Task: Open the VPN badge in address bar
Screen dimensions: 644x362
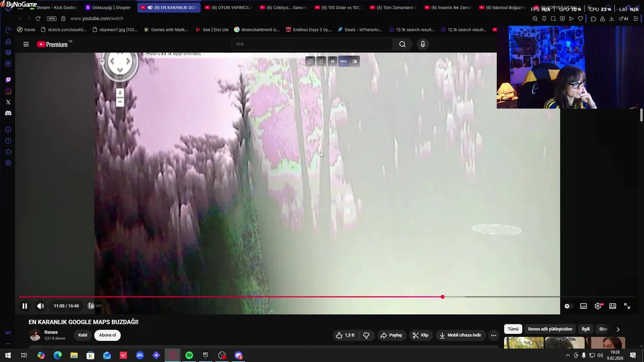Action: [x=51, y=19]
